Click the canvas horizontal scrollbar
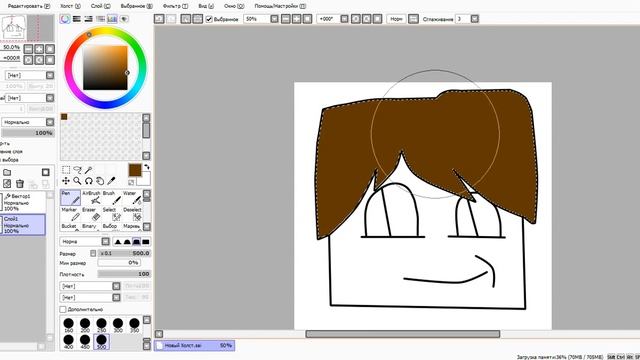640x360 pixels. tap(402, 334)
